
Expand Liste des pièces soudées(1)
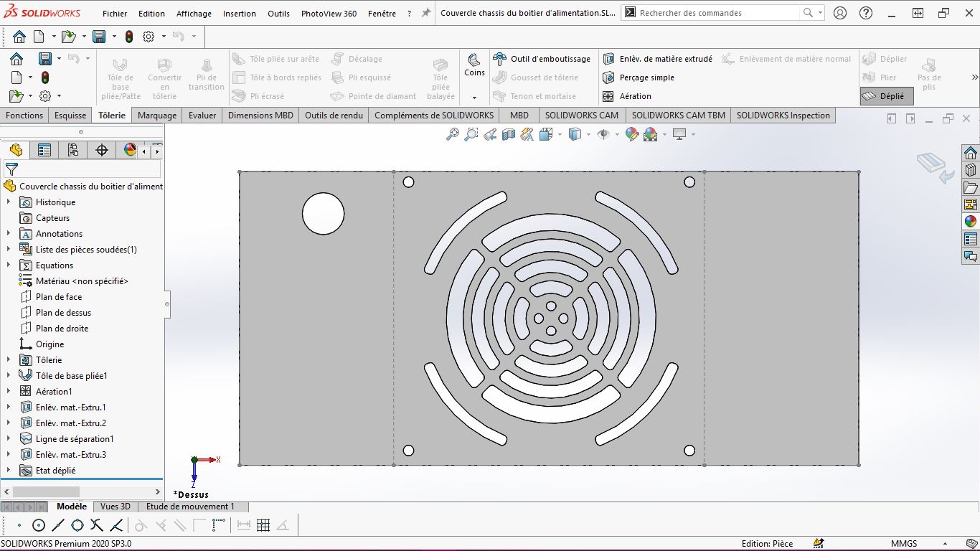(9, 250)
